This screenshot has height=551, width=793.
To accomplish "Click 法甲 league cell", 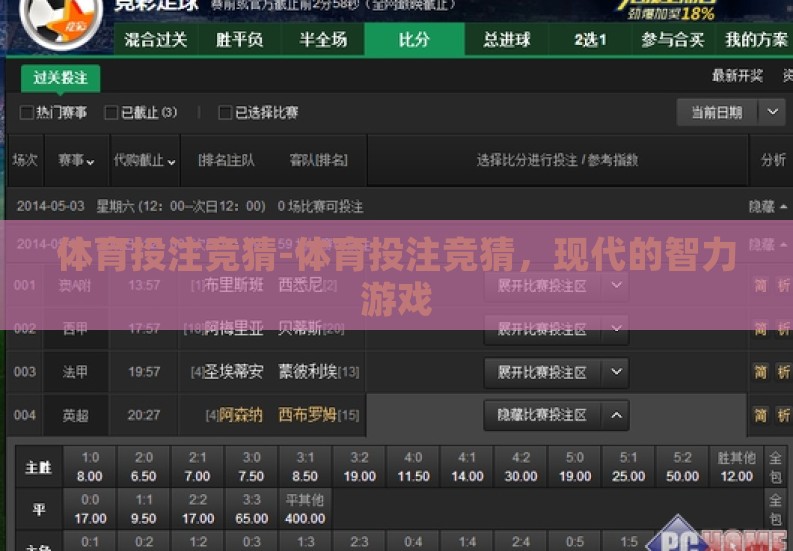I will [x=75, y=372].
